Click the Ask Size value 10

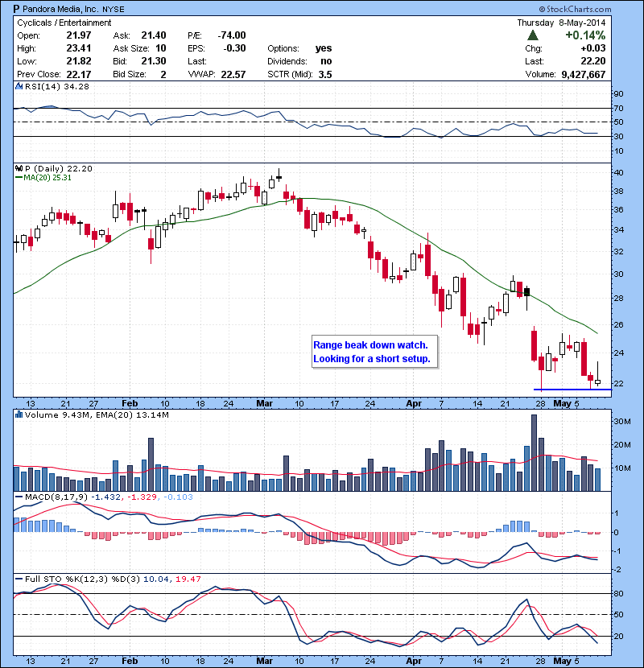(161, 48)
